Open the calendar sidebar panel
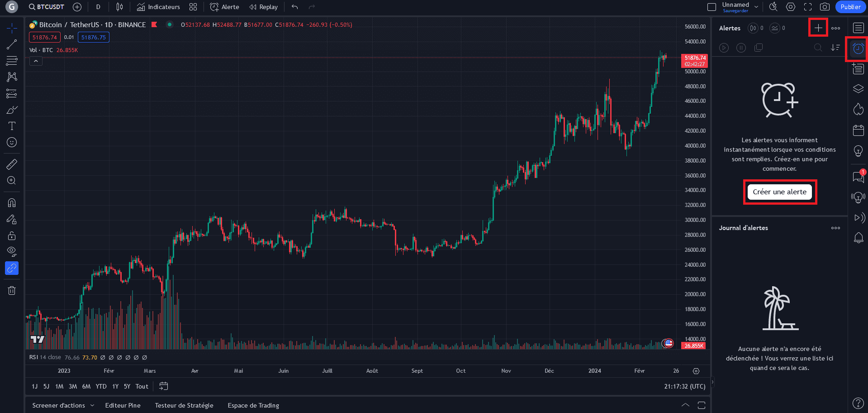This screenshot has width=868, height=413. (x=858, y=130)
